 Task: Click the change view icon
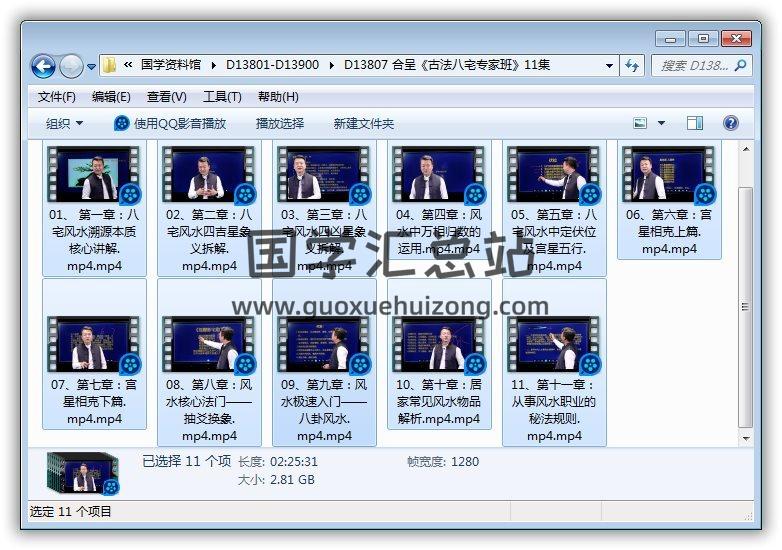coord(640,123)
